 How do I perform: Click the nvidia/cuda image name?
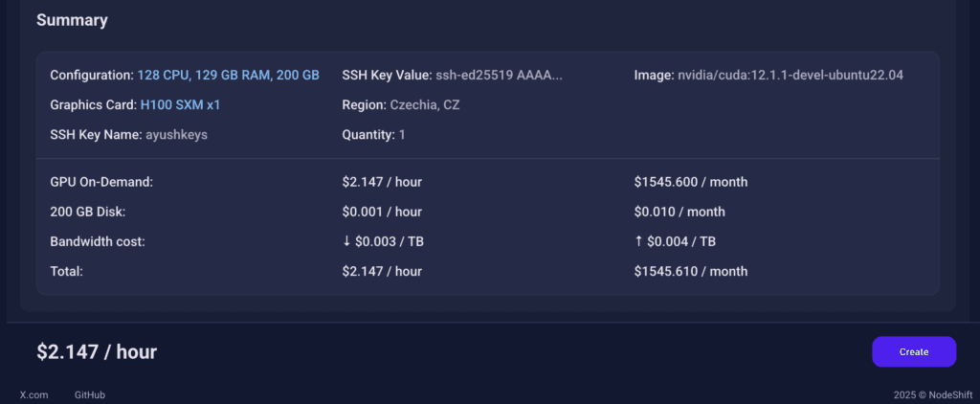pyautogui.click(x=790, y=75)
